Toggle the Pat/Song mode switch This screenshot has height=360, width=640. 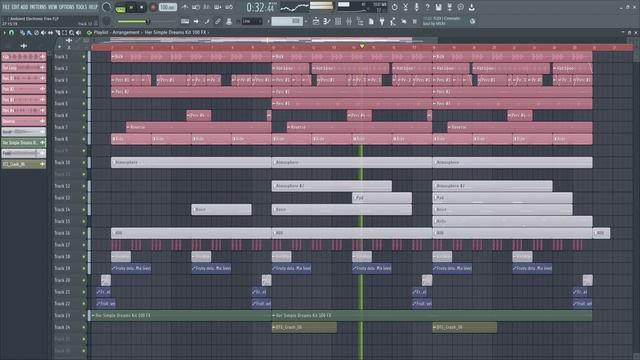point(121,8)
